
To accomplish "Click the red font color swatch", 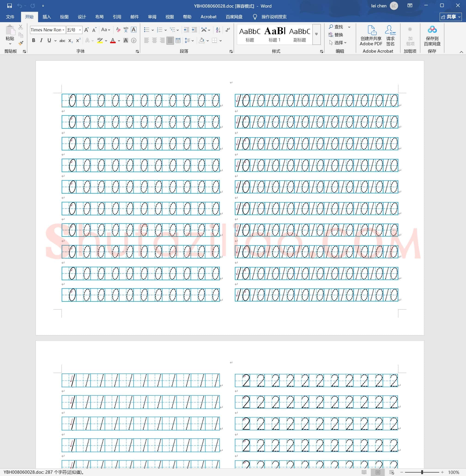I will pos(113,40).
